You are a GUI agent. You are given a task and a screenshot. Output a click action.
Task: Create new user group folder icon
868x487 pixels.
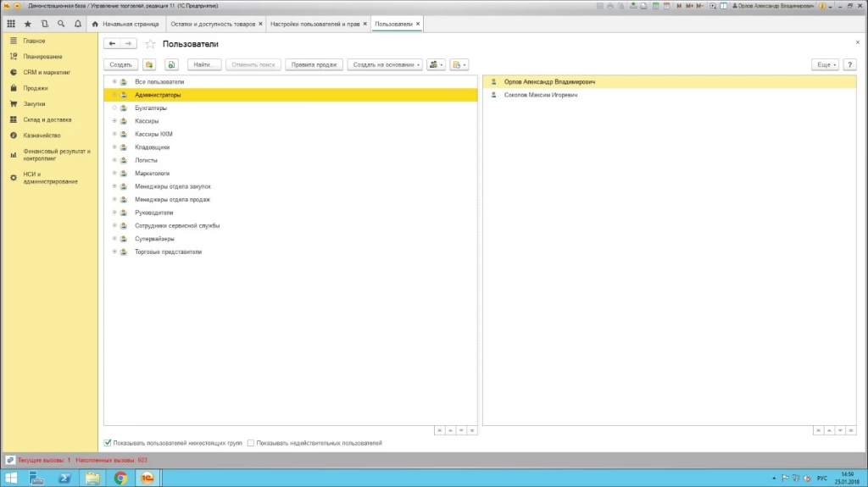149,64
